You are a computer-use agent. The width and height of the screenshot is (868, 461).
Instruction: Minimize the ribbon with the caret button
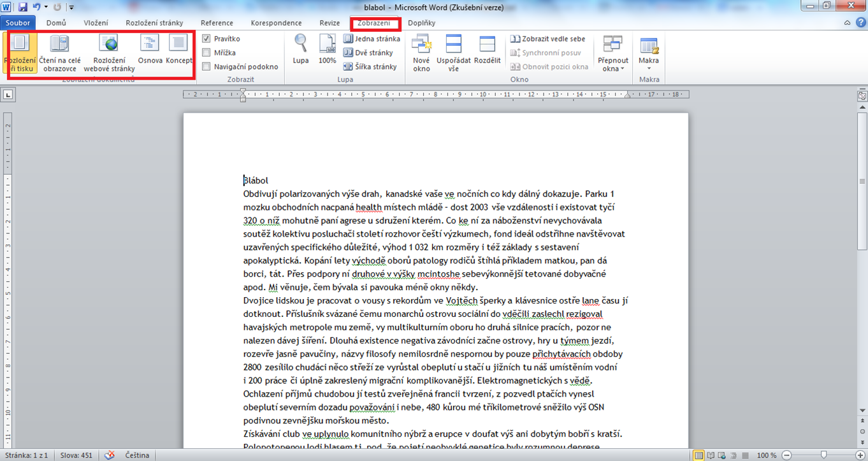click(847, 23)
